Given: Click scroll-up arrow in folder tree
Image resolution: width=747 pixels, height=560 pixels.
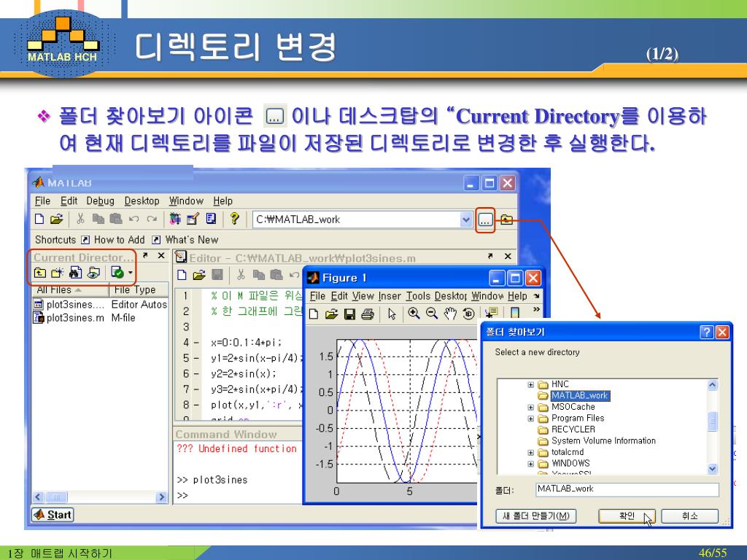Looking at the screenshot, I should click(712, 385).
